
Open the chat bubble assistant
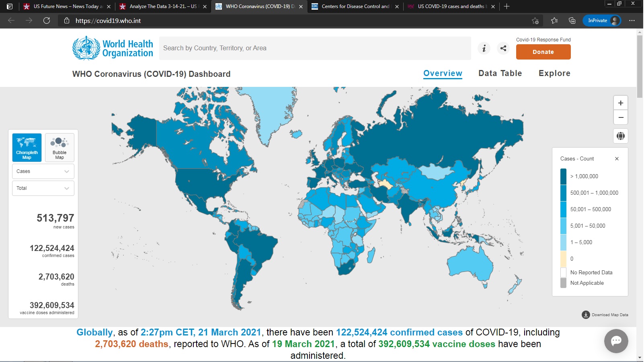[x=616, y=341]
